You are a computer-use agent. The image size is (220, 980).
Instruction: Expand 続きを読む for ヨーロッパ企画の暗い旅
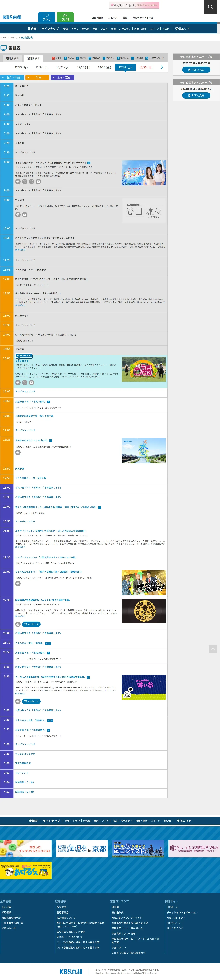[20, 694]
